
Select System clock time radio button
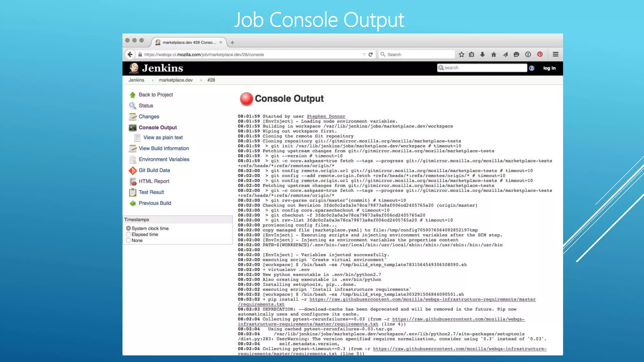tap(128, 228)
